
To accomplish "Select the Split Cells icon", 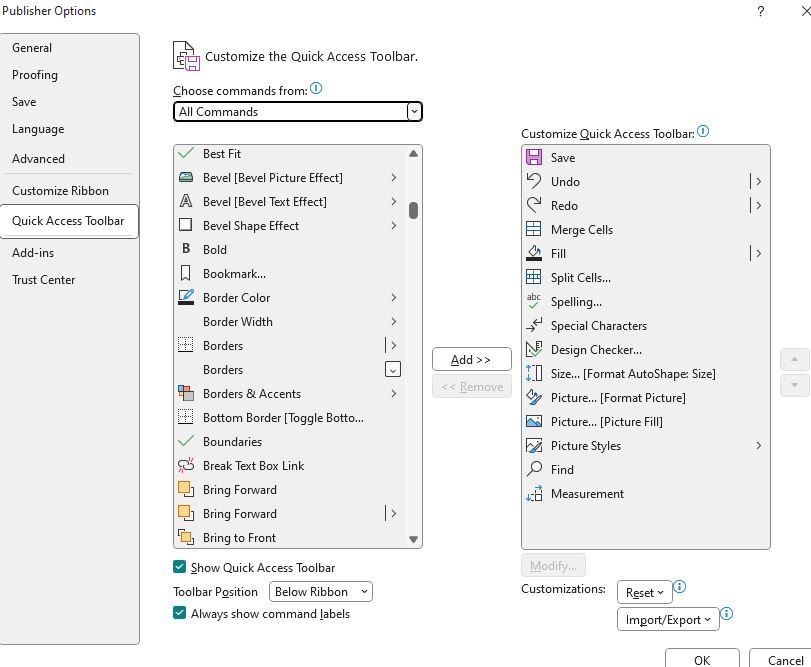I will (x=534, y=277).
